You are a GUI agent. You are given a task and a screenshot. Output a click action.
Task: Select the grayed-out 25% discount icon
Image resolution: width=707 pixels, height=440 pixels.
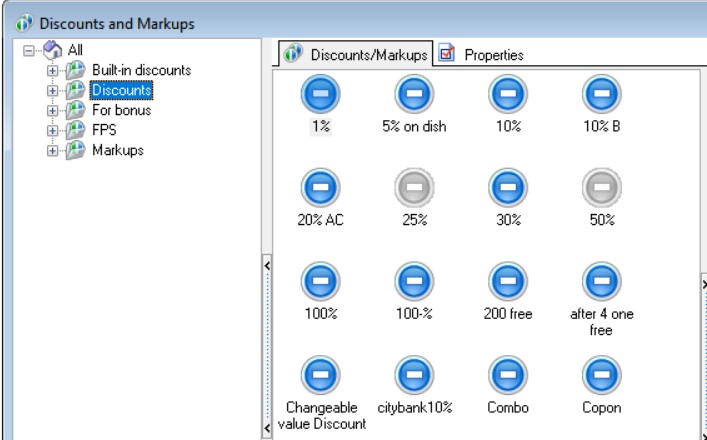pyautogui.click(x=413, y=189)
